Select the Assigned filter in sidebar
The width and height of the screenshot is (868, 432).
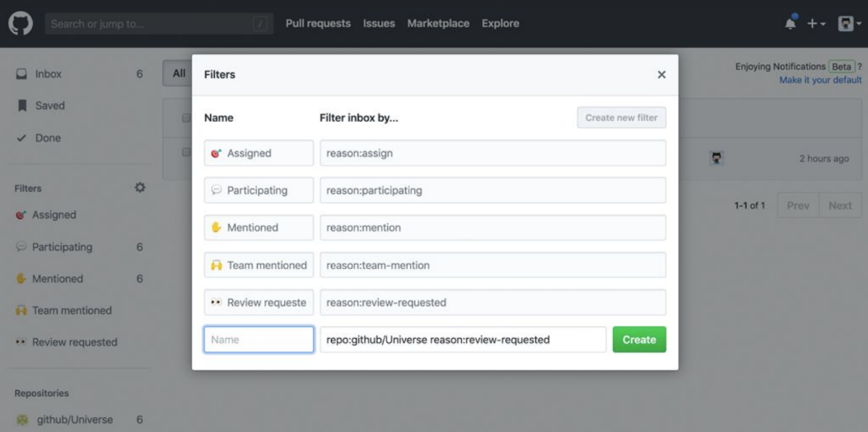[54, 215]
